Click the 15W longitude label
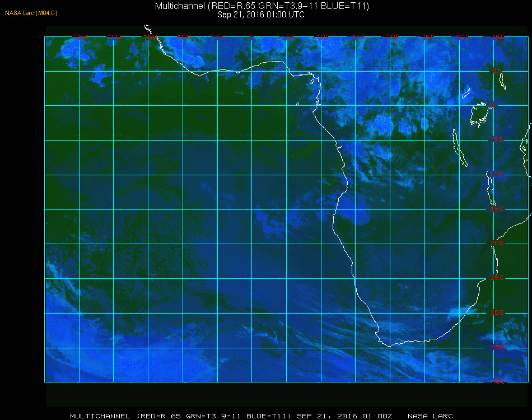The height and width of the screenshot is (420, 532). 150,37
